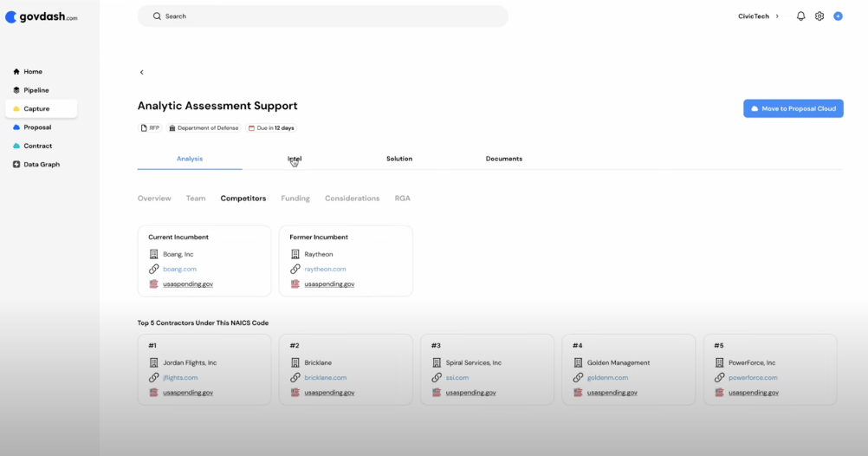Click the Department of Defense building icon
This screenshot has height=456, width=868.
[172, 128]
